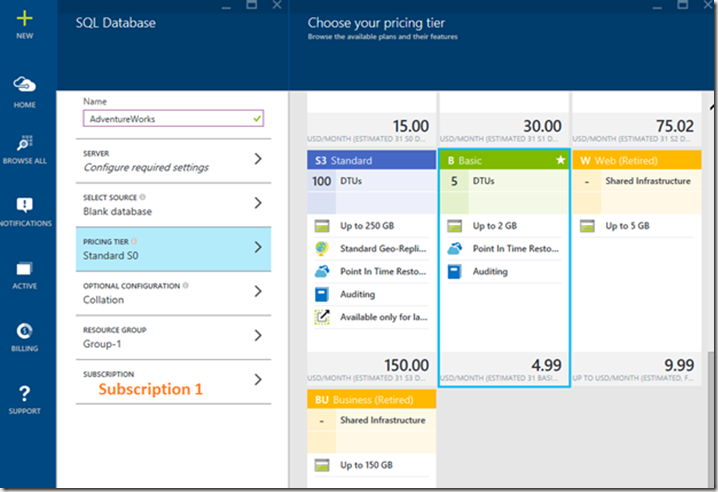
Task: Click storage icon beside Up to 250 GB
Action: [x=322, y=226]
